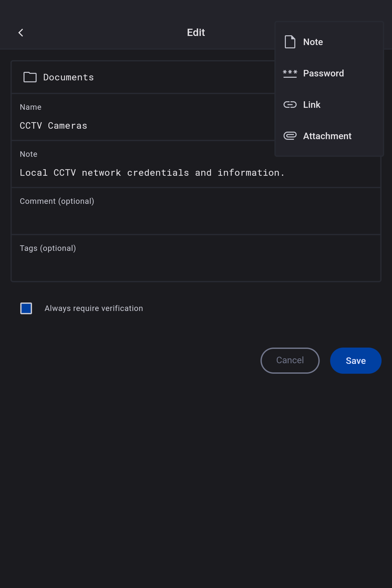Click the folder icon beside Documents
The width and height of the screenshot is (392, 588).
[30, 77]
